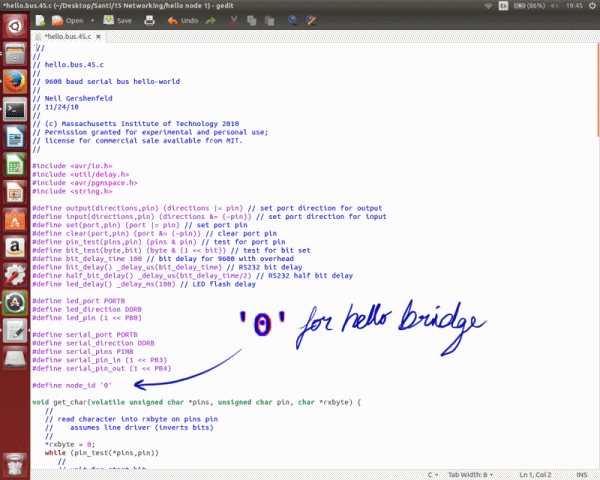This screenshot has width=600, height=480.
Task: Cut selection with the scissors icon
Action: pos(234,21)
